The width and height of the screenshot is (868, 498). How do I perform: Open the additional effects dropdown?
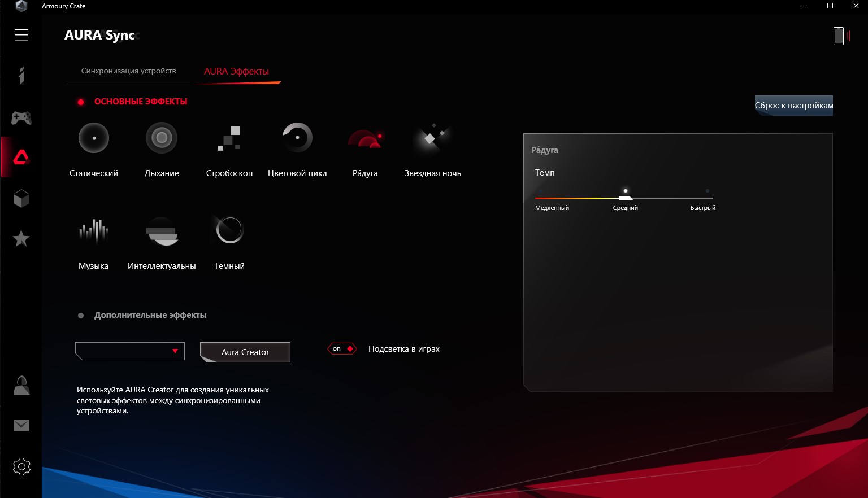[130, 351]
